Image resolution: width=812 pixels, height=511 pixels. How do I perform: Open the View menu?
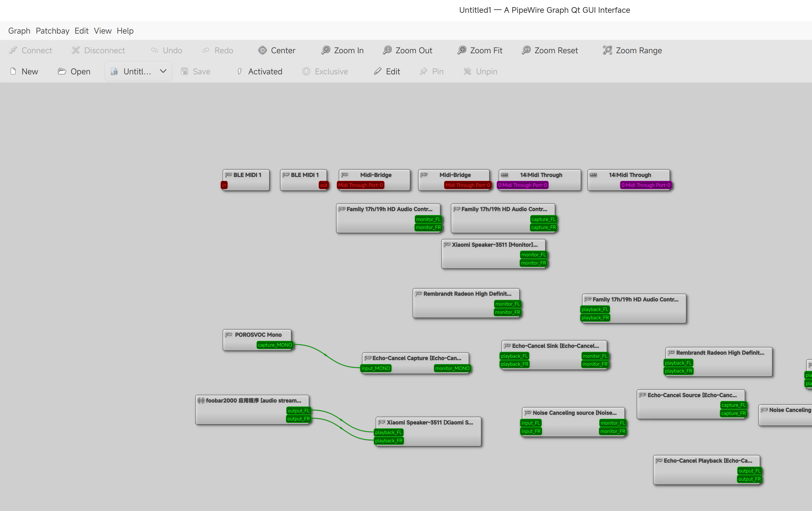102,31
